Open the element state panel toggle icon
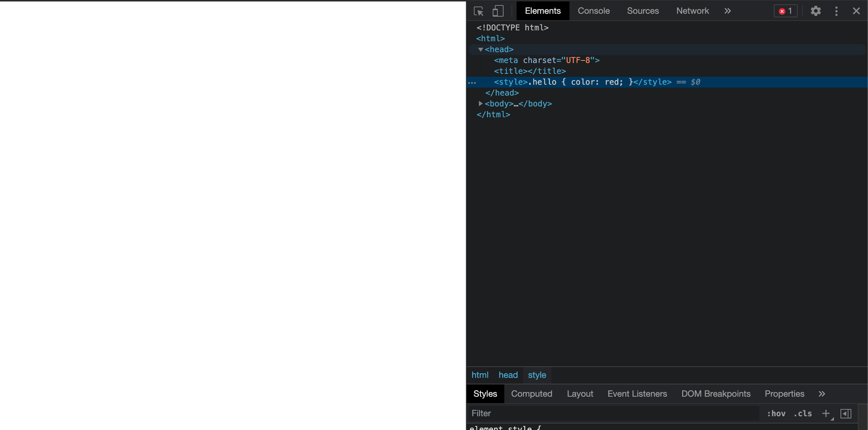 pos(846,413)
